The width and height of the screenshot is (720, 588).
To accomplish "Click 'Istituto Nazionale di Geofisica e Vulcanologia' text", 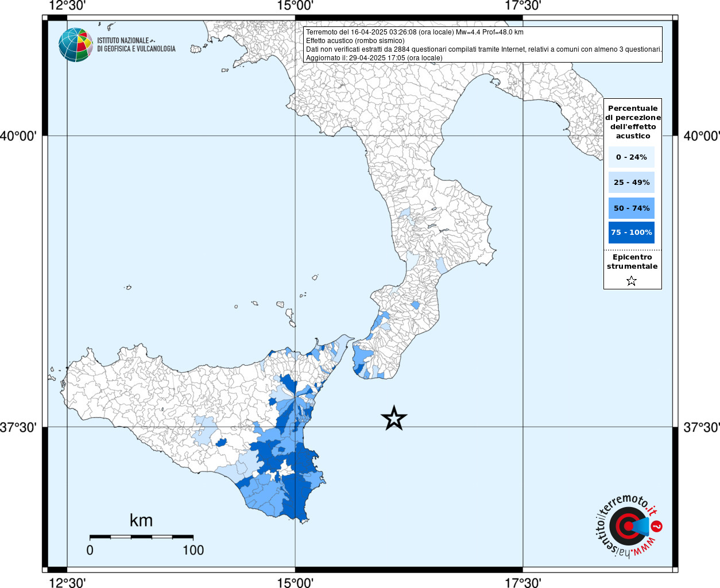I will coord(136,45).
